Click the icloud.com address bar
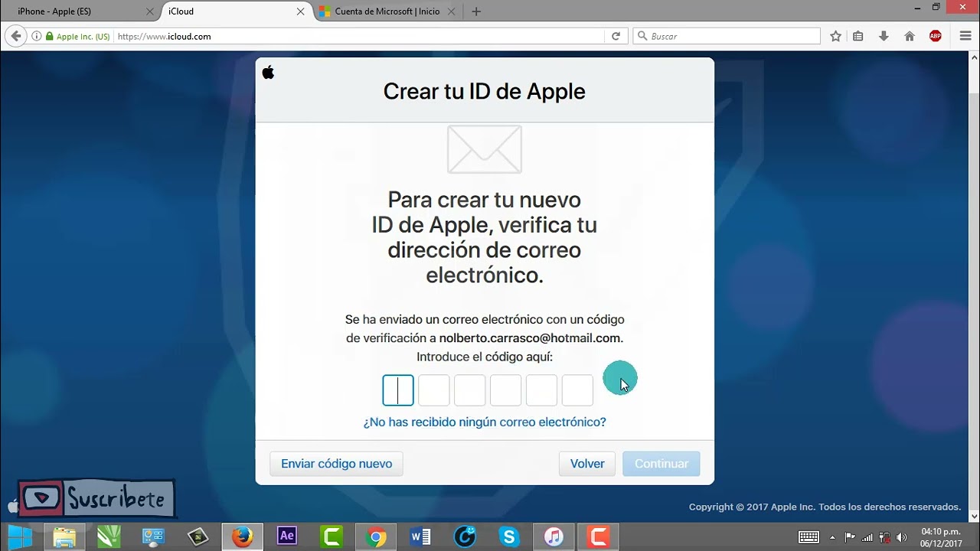Image resolution: width=980 pixels, height=551 pixels. pyautogui.click(x=360, y=36)
